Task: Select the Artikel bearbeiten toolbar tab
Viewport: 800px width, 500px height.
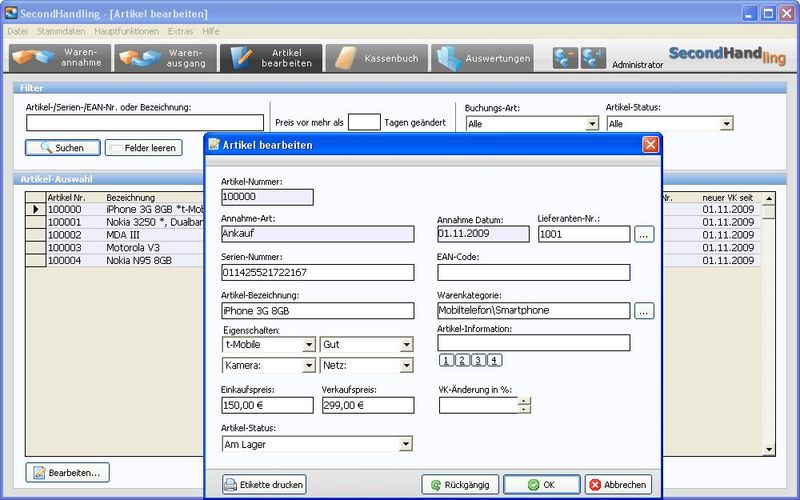Action: coord(271,58)
